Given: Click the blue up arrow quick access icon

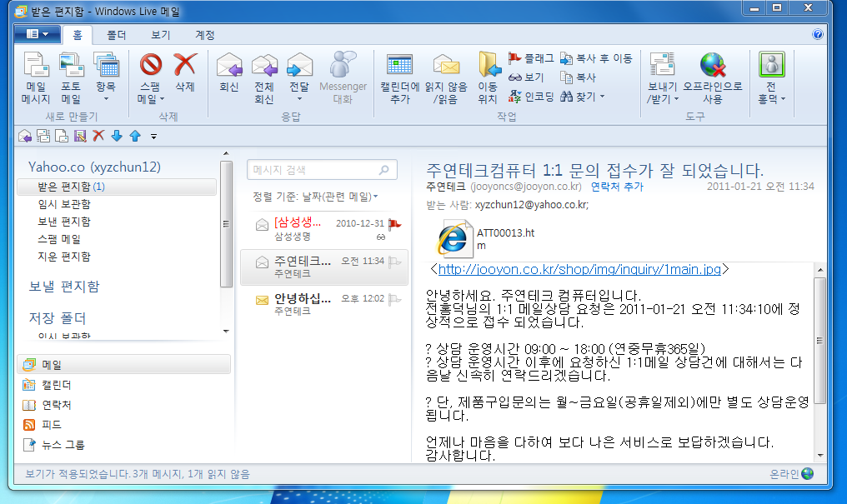Looking at the screenshot, I should 135,136.
